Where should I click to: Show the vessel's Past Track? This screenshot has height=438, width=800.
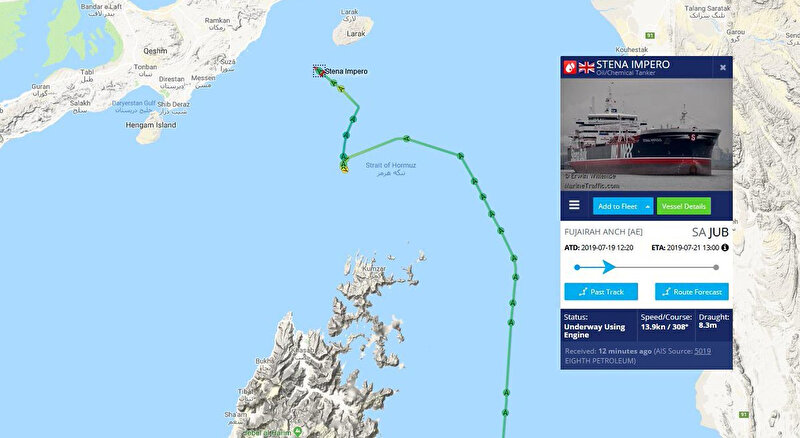coord(601,292)
